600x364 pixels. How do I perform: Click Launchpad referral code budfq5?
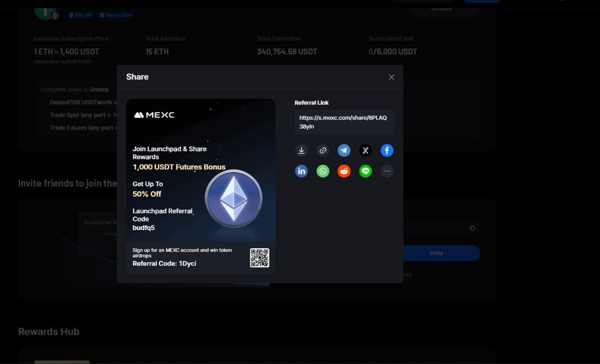(x=143, y=228)
